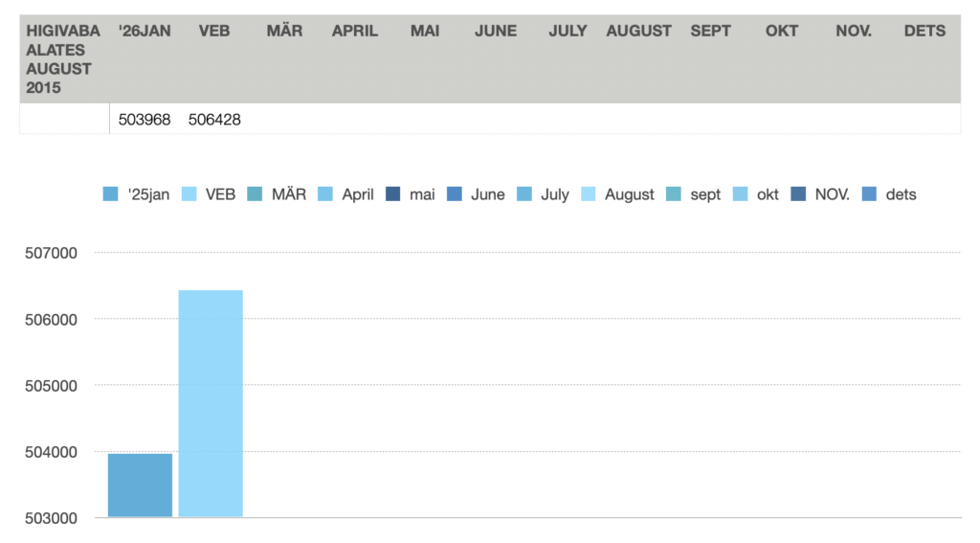Viewport: 980px width, 543px height.
Task: Toggle the April series legend label
Action: tap(358, 194)
